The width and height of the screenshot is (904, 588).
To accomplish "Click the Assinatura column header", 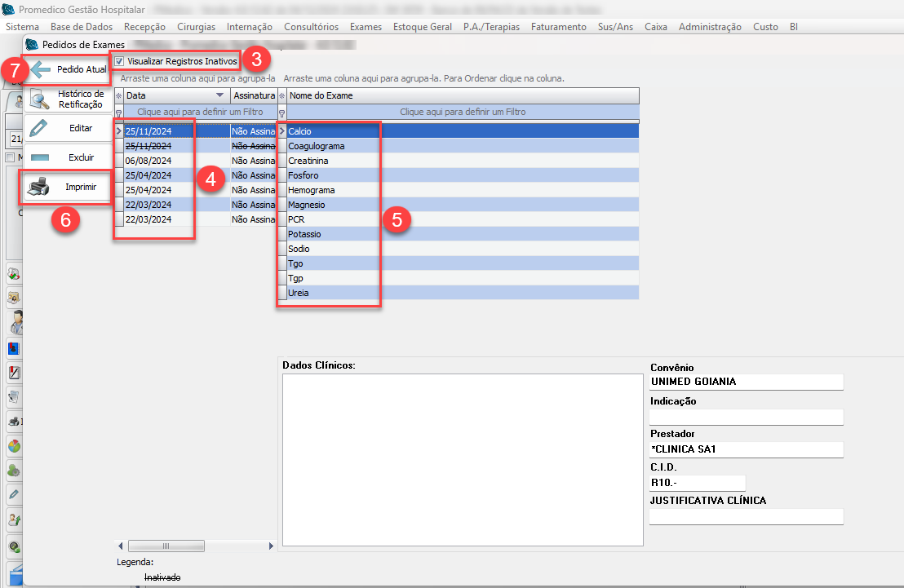I will point(254,96).
